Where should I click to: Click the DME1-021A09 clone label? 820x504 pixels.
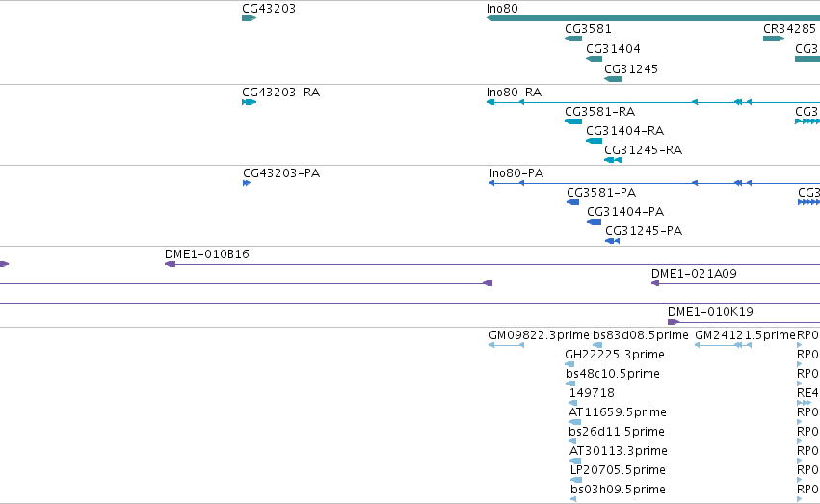[x=694, y=274]
